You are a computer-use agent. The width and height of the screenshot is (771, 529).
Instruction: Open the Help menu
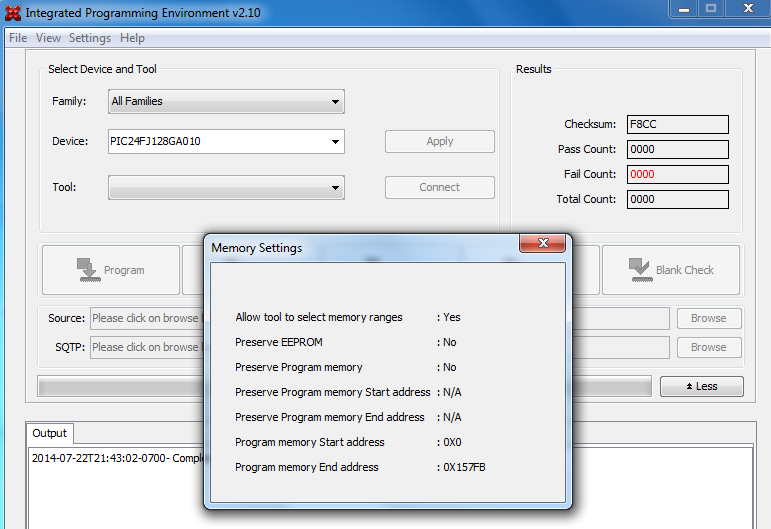pos(132,38)
